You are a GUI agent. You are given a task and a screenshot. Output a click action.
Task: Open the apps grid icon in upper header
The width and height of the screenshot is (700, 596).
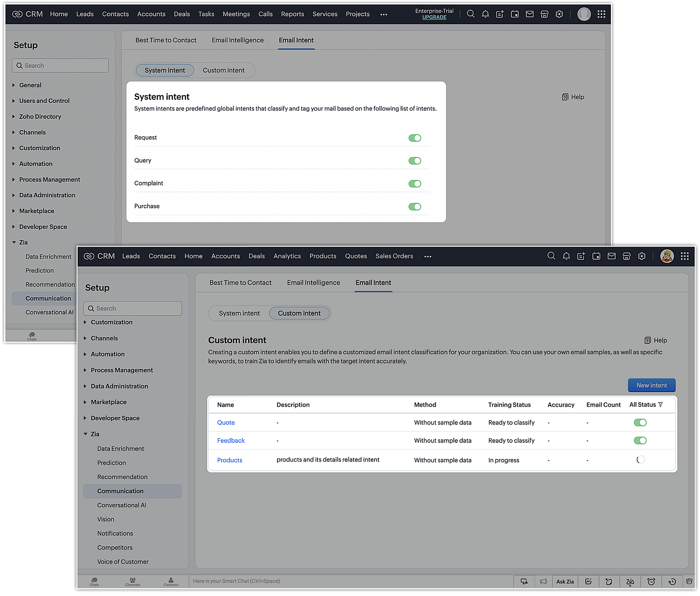pyautogui.click(x=601, y=14)
